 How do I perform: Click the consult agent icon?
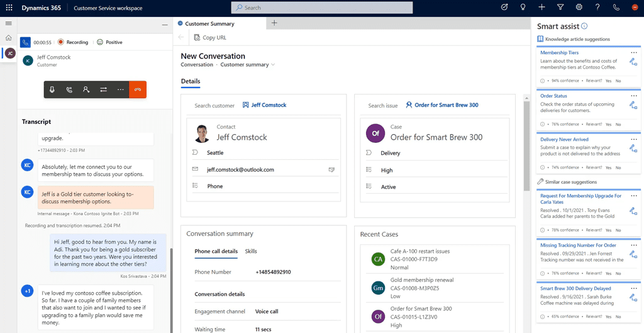86,90
